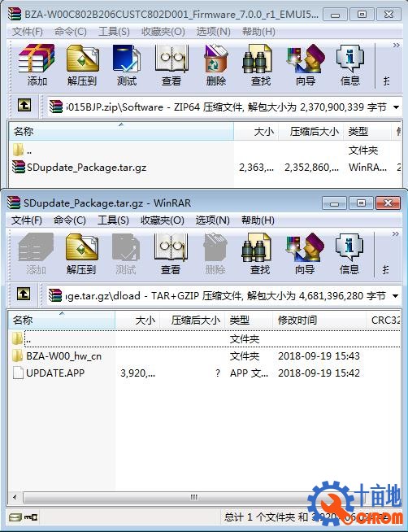The height and width of the screenshot is (532, 408).
Task: Click the WinRAR title icon of the SDupdate_Package window
Action: click(x=14, y=203)
